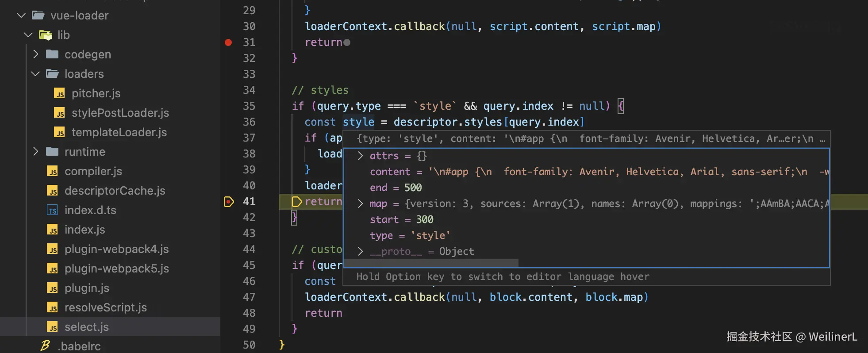Click 'start = 300' in debug hover
Viewport: 868px width, 353px height.
[x=402, y=219]
